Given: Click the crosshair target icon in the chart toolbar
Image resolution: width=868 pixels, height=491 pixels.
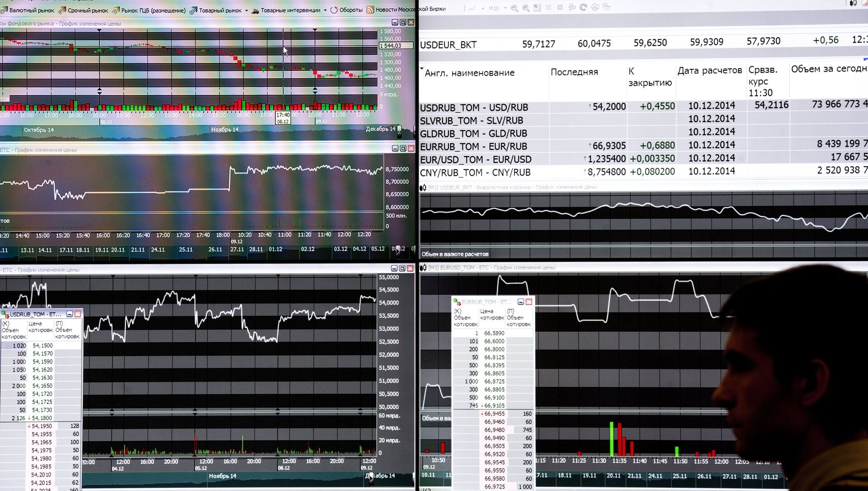Looking at the screenshot, I should (x=560, y=8).
